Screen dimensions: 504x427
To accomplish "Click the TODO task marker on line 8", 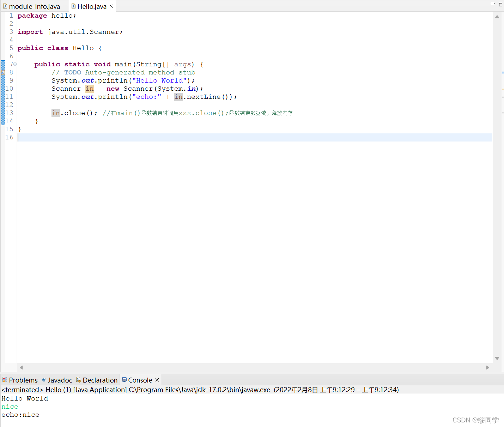I will coord(2,72).
